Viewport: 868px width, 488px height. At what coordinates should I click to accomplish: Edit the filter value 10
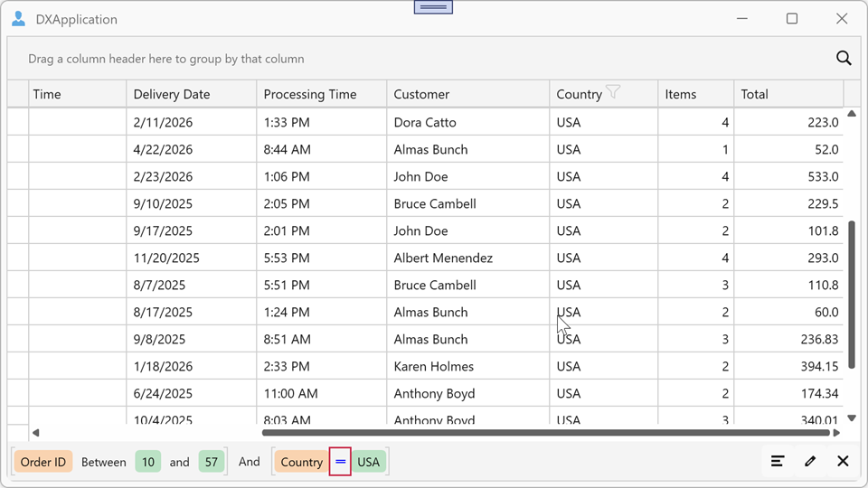[147, 462]
